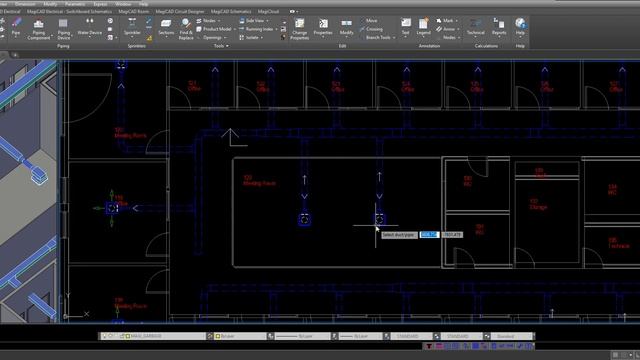Launch the Find & Replace tool
640x360 pixels.
tap(186, 29)
